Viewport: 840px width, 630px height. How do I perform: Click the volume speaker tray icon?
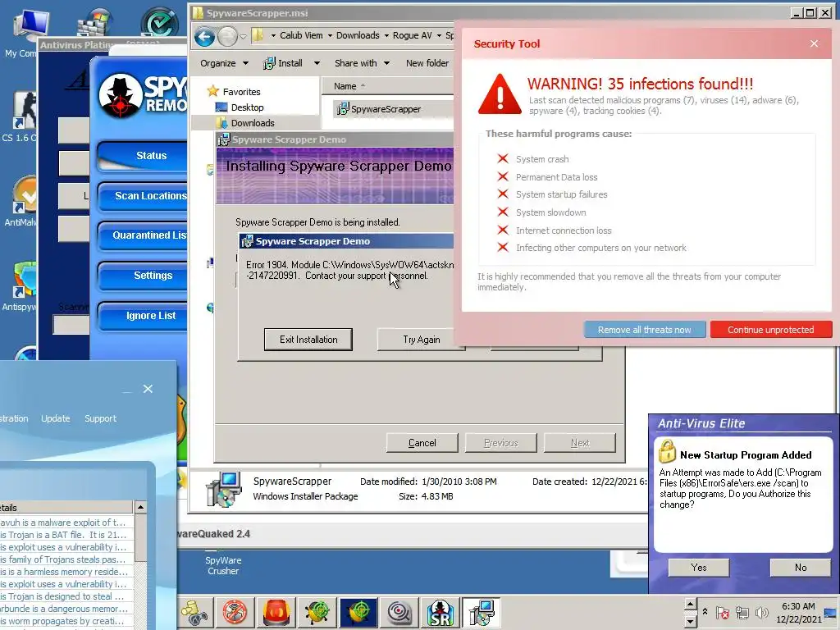[761, 612]
